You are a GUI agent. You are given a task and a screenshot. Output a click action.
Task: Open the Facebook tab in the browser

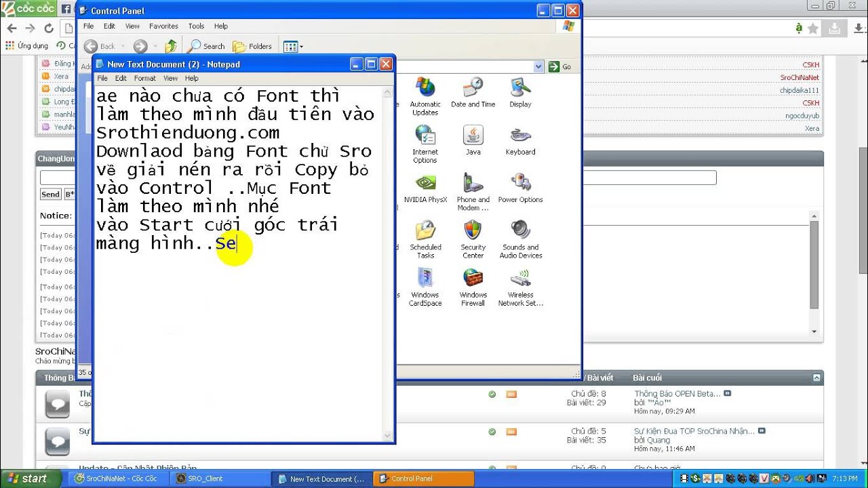click(67, 9)
